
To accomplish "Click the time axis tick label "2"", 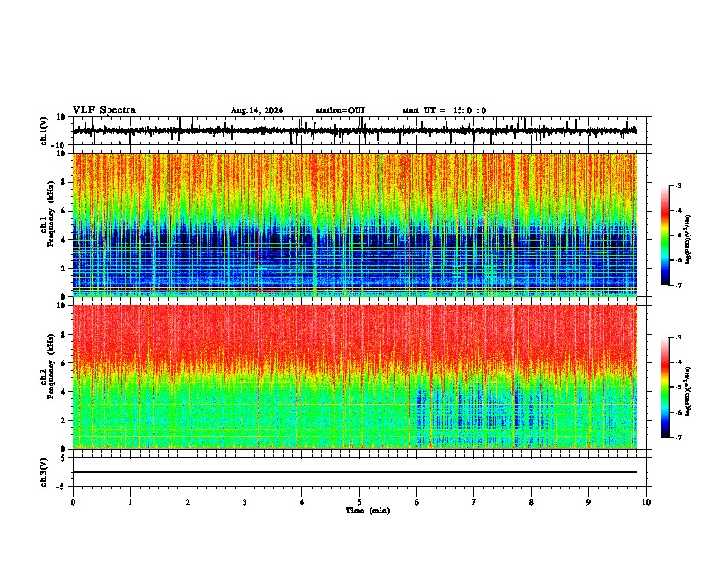I will [x=188, y=502].
